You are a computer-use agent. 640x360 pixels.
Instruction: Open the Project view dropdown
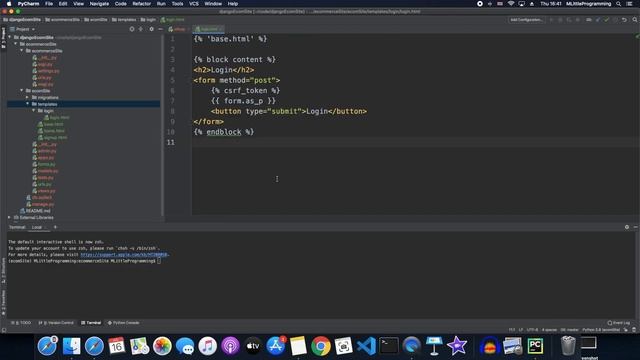point(22,29)
